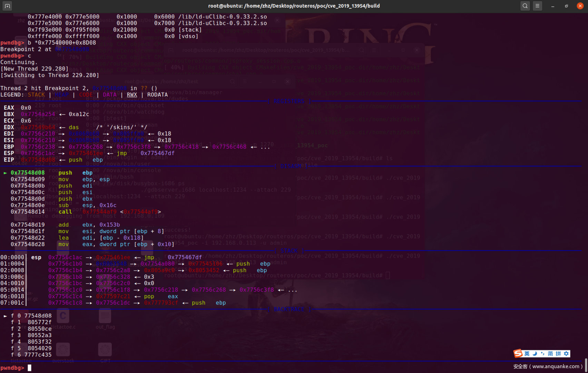Click the 拼 pinyin mode button
The height and width of the screenshot is (373, 588).
(x=558, y=354)
